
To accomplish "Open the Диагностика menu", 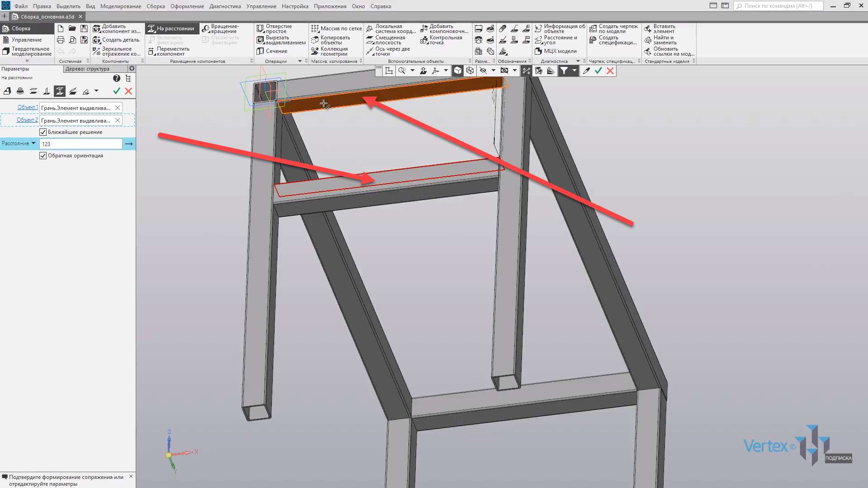I will pos(225,6).
